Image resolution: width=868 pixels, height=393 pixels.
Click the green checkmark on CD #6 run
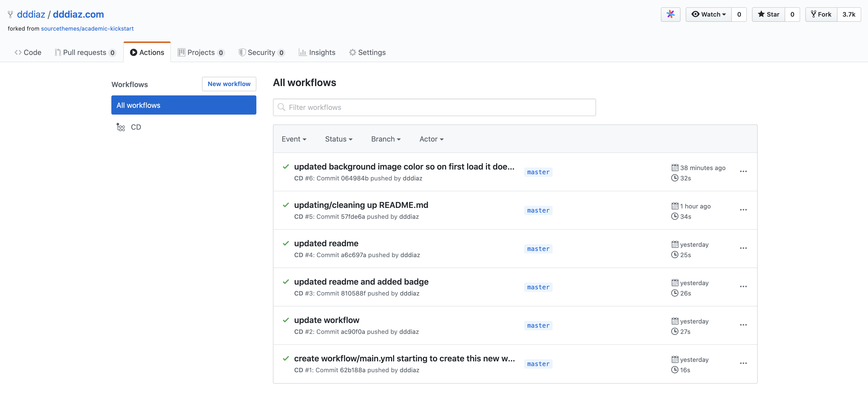click(286, 167)
